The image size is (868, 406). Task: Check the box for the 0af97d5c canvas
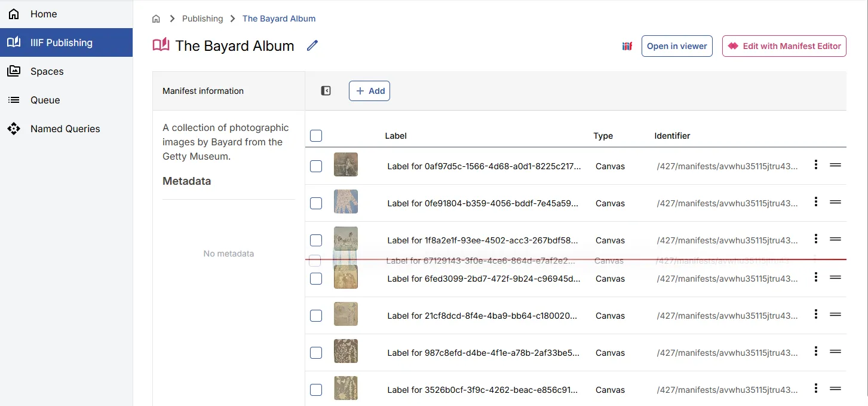[316, 166]
